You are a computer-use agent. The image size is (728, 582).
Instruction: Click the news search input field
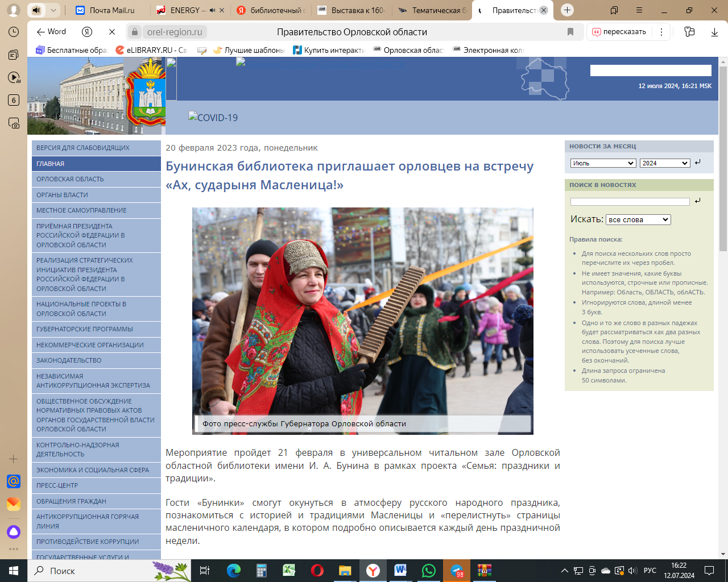click(x=630, y=202)
